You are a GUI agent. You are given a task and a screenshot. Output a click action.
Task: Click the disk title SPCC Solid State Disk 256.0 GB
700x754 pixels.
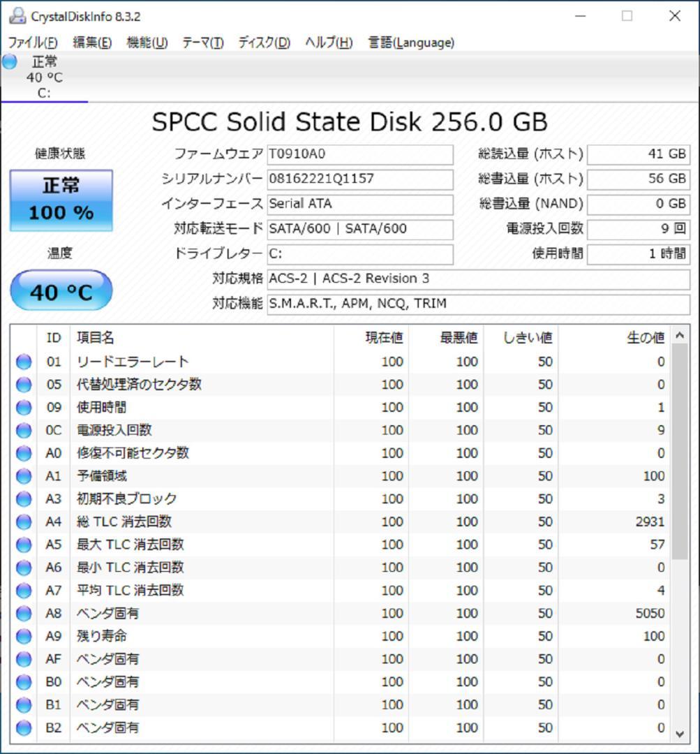350,121
